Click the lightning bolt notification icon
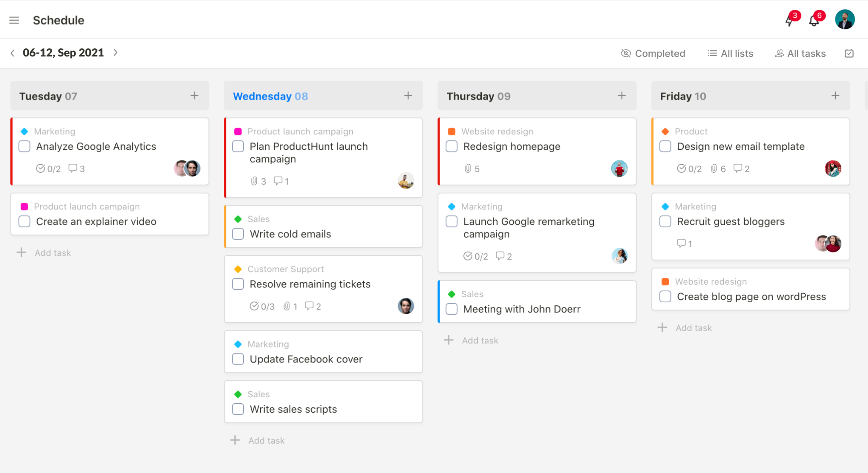This screenshot has width=868, height=473. tap(789, 20)
